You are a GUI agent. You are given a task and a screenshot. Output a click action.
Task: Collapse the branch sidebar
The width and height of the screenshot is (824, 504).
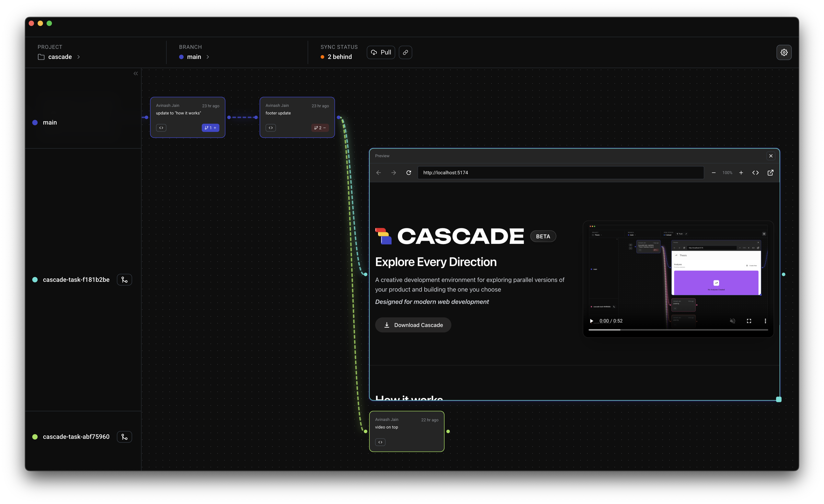pos(135,73)
